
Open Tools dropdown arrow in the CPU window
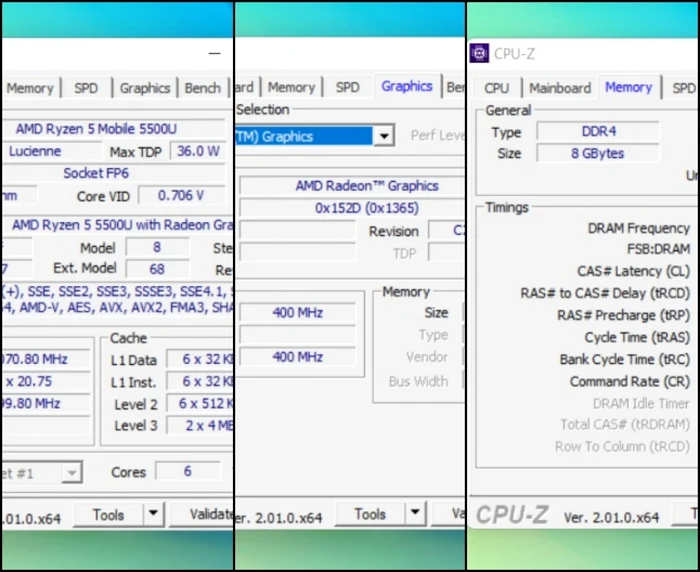tap(154, 514)
